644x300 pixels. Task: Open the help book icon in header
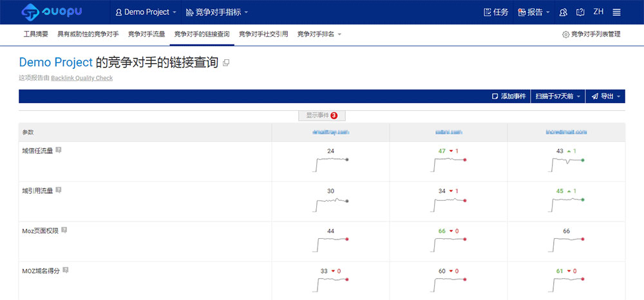click(x=580, y=12)
